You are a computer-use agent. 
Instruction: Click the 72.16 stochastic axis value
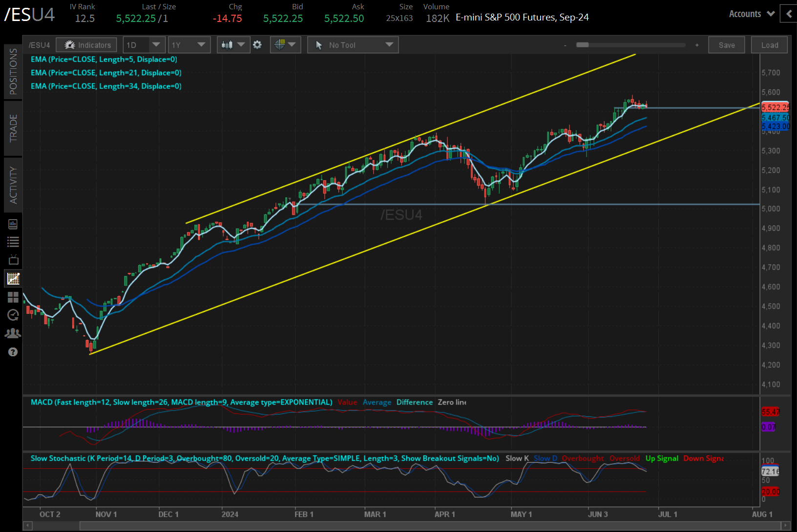click(770, 471)
